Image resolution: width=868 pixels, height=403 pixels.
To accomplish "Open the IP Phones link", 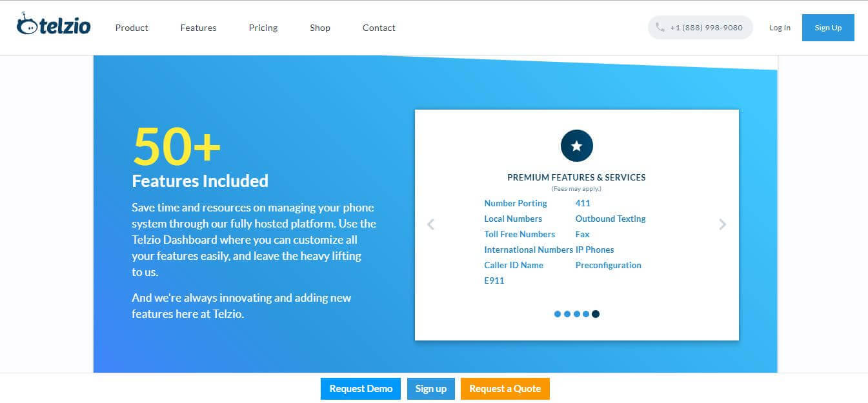I will tap(594, 250).
